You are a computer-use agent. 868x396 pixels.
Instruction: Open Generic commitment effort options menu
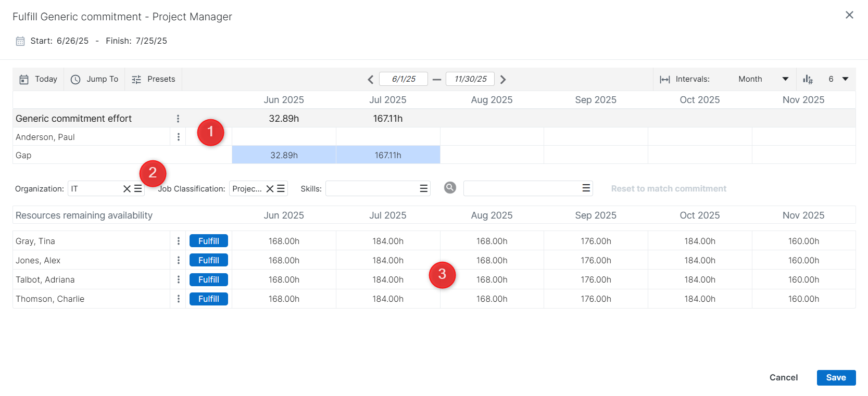tap(178, 119)
